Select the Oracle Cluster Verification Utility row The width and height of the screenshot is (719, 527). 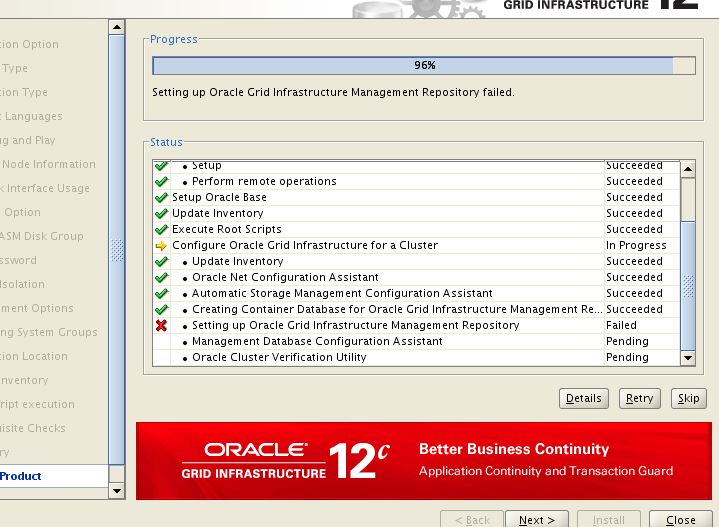tap(279, 358)
